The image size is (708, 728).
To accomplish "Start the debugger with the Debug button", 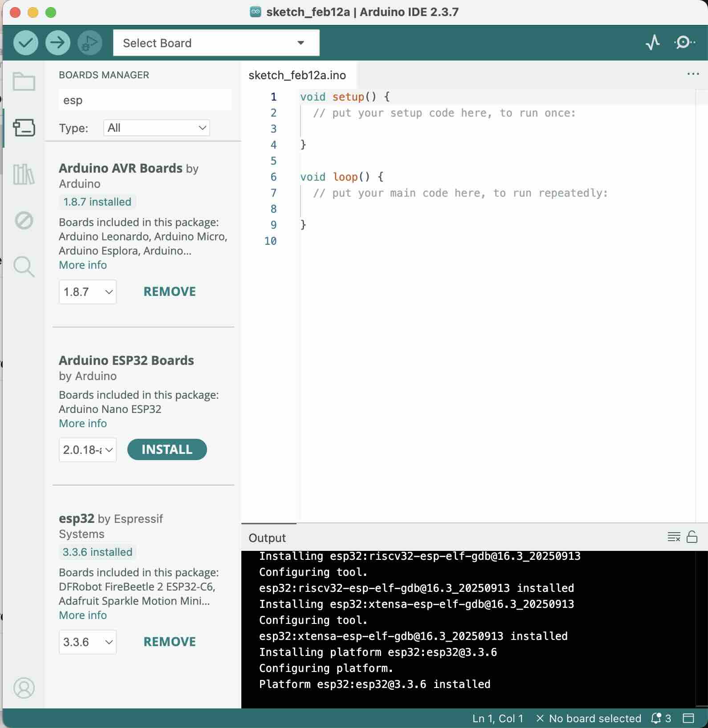I will (x=90, y=43).
